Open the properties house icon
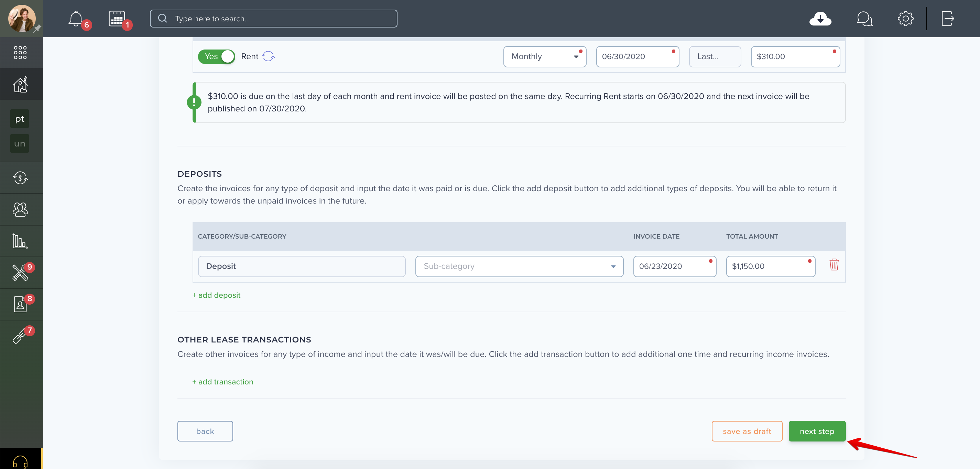 (21, 85)
